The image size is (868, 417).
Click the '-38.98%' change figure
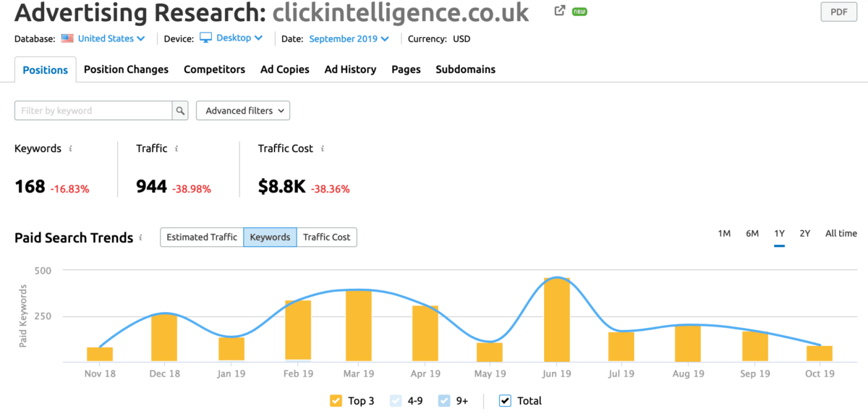[192, 189]
